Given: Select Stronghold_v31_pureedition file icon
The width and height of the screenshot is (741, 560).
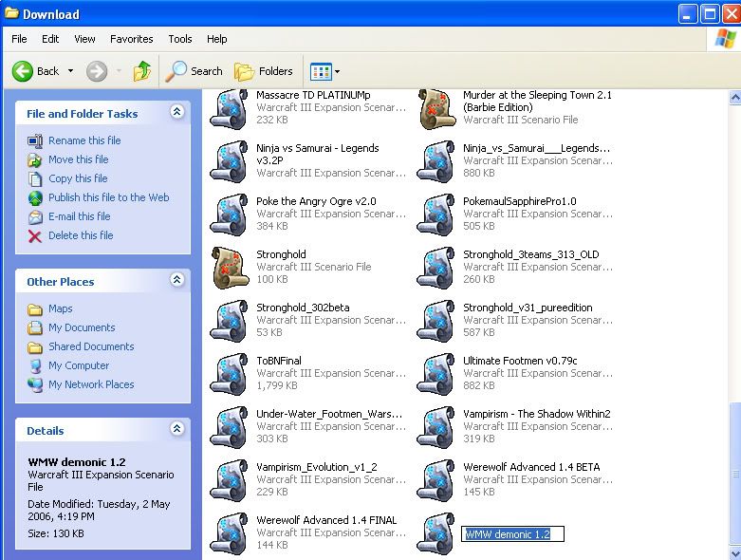Looking at the screenshot, I should (x=435, y=321).
